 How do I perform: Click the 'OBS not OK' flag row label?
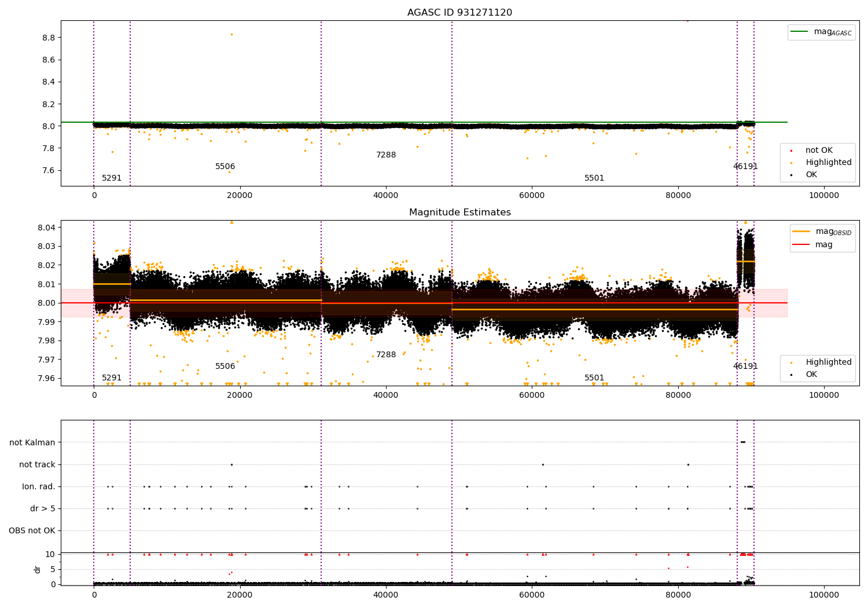click(x=32, y=531)
